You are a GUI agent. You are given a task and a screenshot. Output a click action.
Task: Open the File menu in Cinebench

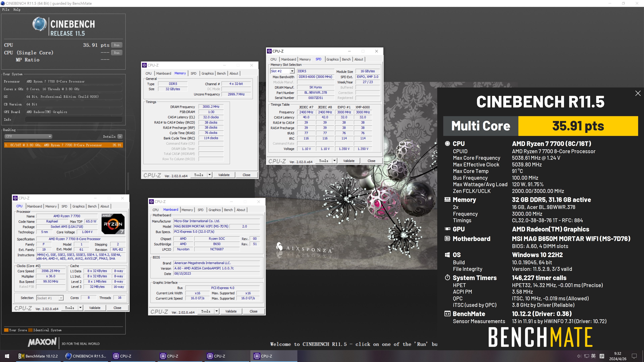click(x=6, y=10)
